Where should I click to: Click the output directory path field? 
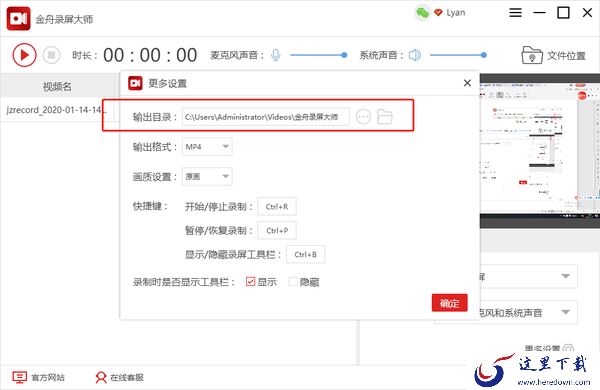266,117
